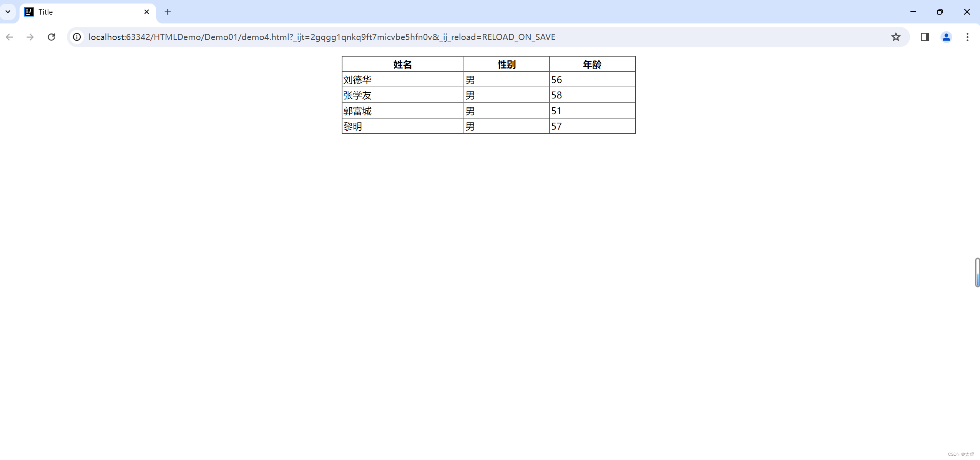Viewport: 980px width, 460px height.
Task: Click the new tab plus button
Action: click(x=168, y=11)
